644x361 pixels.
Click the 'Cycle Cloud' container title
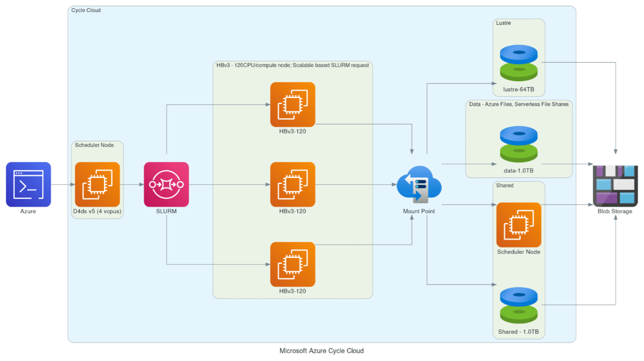(86, 10)
